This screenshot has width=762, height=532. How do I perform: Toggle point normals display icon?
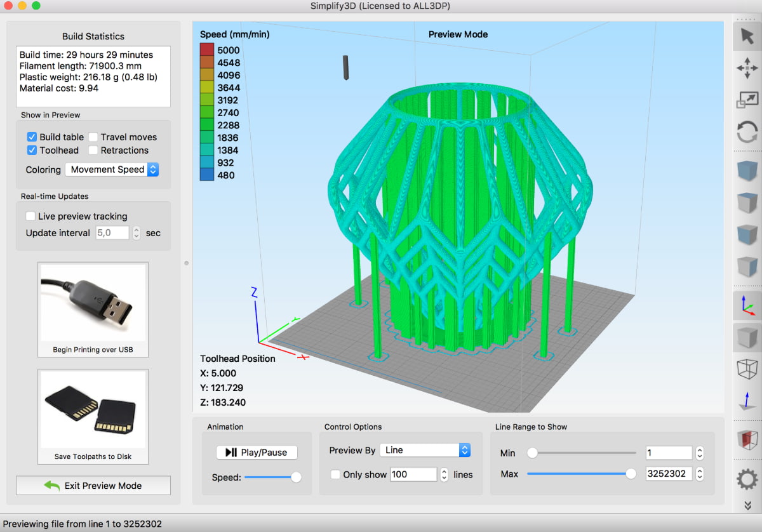[747, 401]
